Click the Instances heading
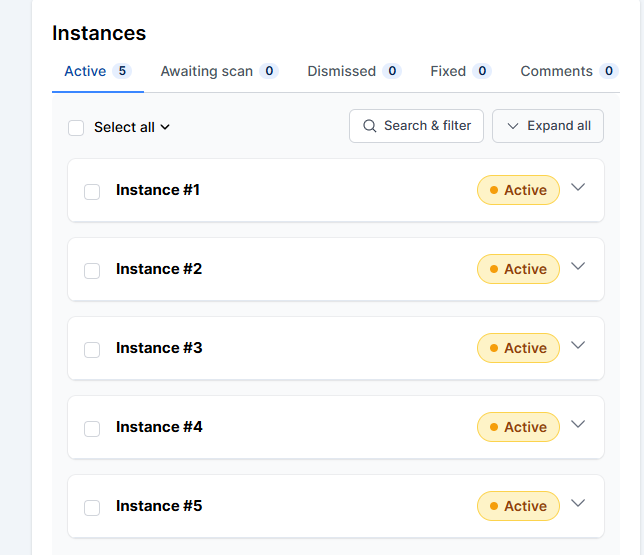Viewport: 644px width, 555px height. coord(99,33)
